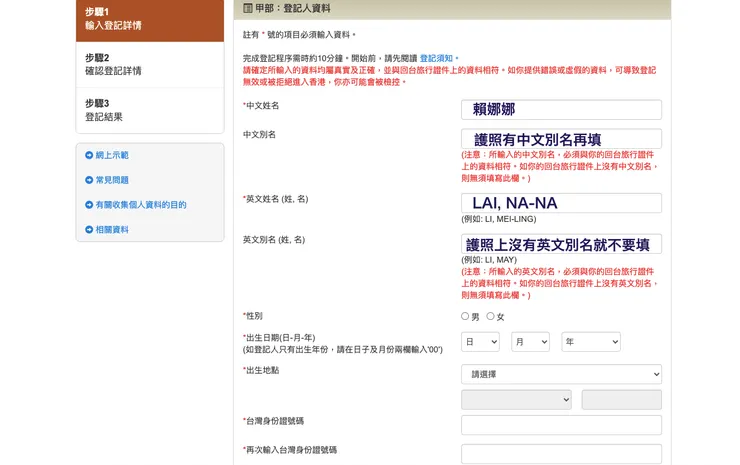Click the 英文姓名 input field
This screenshot has height=465, width=740.
(x=561, y=203)
